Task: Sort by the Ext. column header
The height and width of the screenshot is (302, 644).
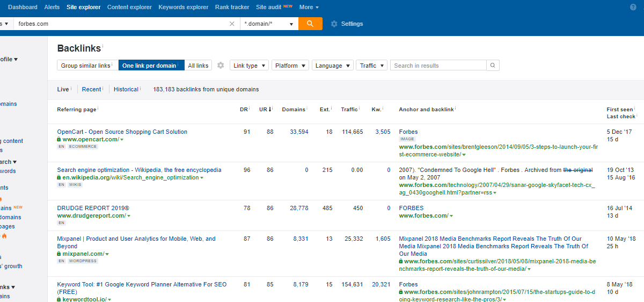Action: click(325, 109)
